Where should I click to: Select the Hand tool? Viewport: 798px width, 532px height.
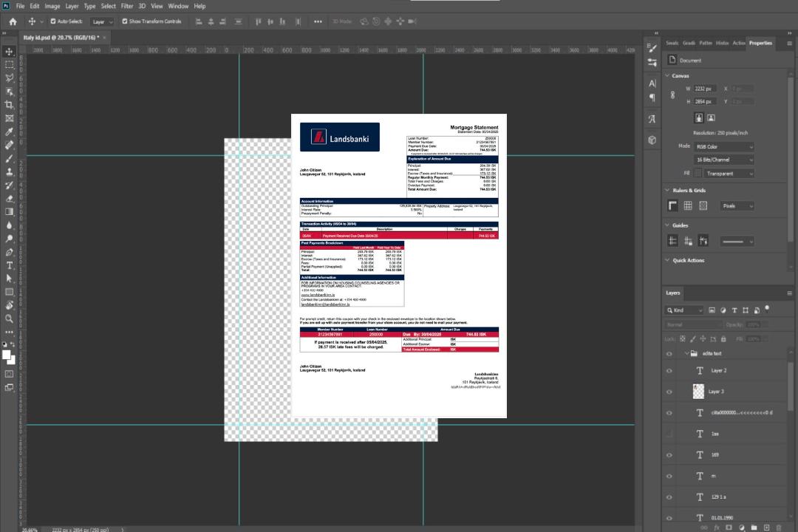tap(9, 305)
